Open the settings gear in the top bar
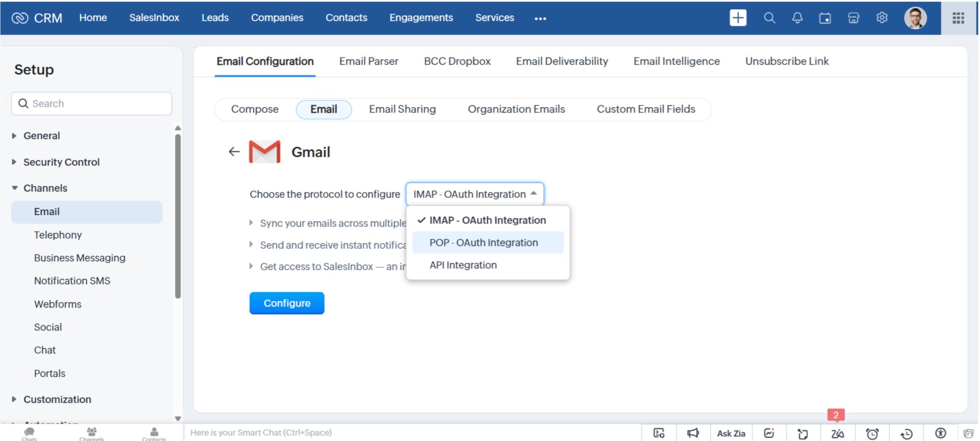 coord(882,18)
